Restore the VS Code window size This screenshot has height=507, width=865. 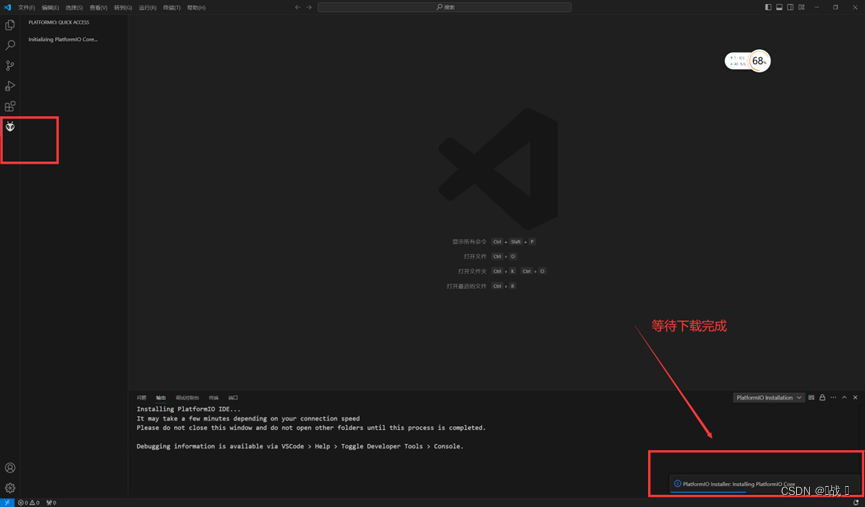pyautogui.click(x=835, y=7)
